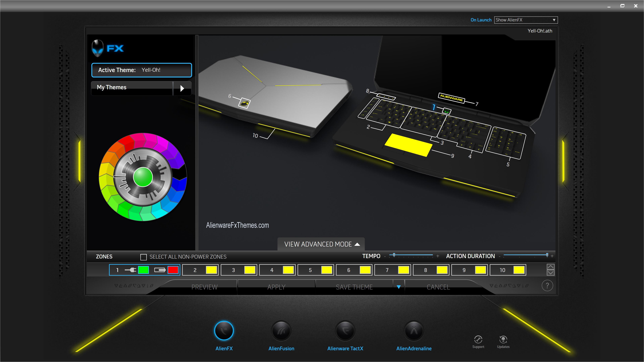
Task: Click the action duration plus sign
Action: tap(552, 256)
